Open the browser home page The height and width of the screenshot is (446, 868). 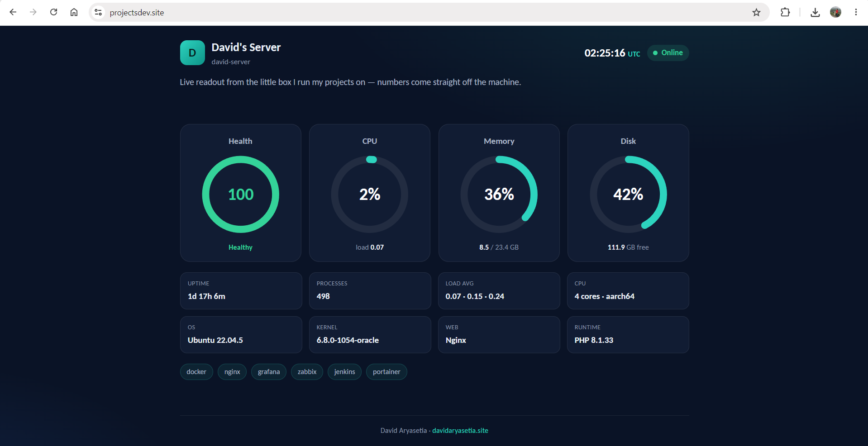[x=74, y=12]
